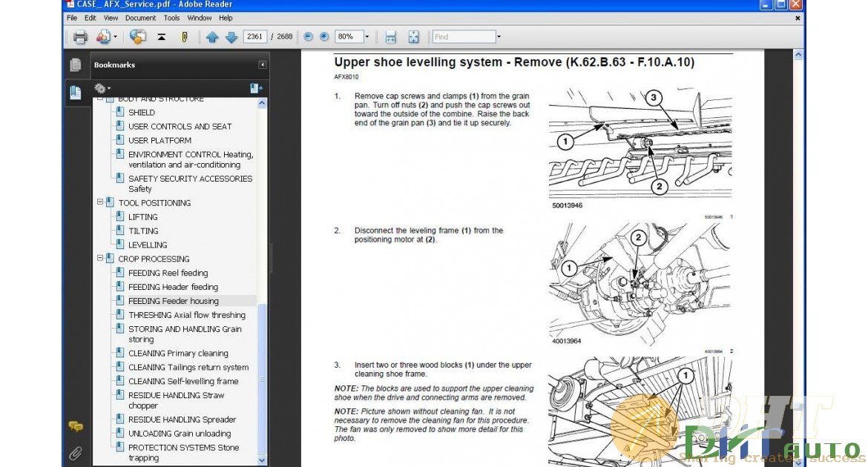Click the web conferencing globe icon
868x467 pixels.
point(137,36)
